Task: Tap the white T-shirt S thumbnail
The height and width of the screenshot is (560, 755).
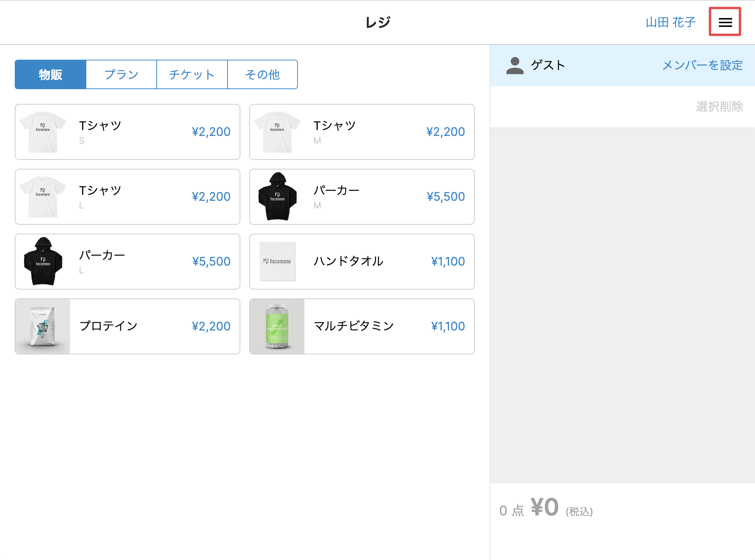Action: pyautogui.click(x=43, y=132)
